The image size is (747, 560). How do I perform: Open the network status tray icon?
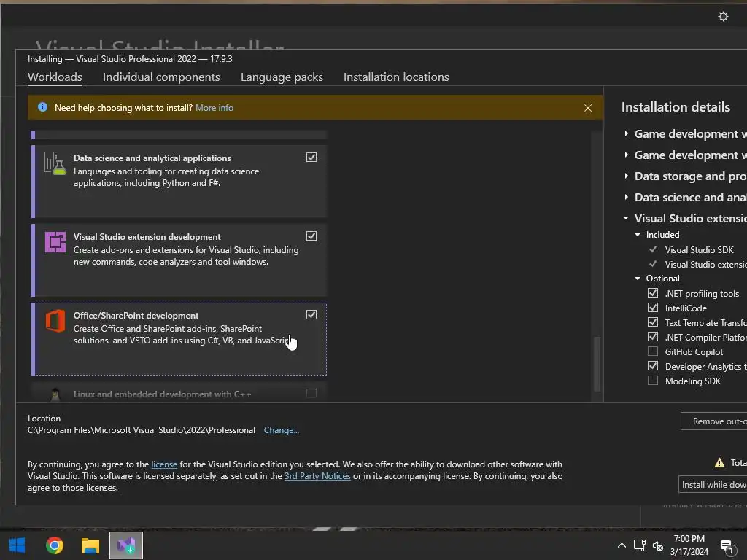(x=639, y=545)
